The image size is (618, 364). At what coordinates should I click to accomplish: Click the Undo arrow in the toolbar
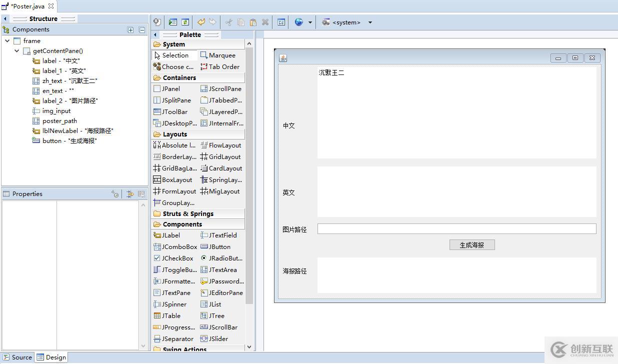coord(202,22)
